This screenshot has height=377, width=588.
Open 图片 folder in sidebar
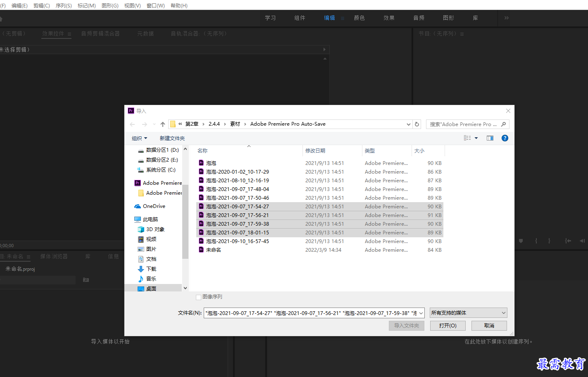147,249
